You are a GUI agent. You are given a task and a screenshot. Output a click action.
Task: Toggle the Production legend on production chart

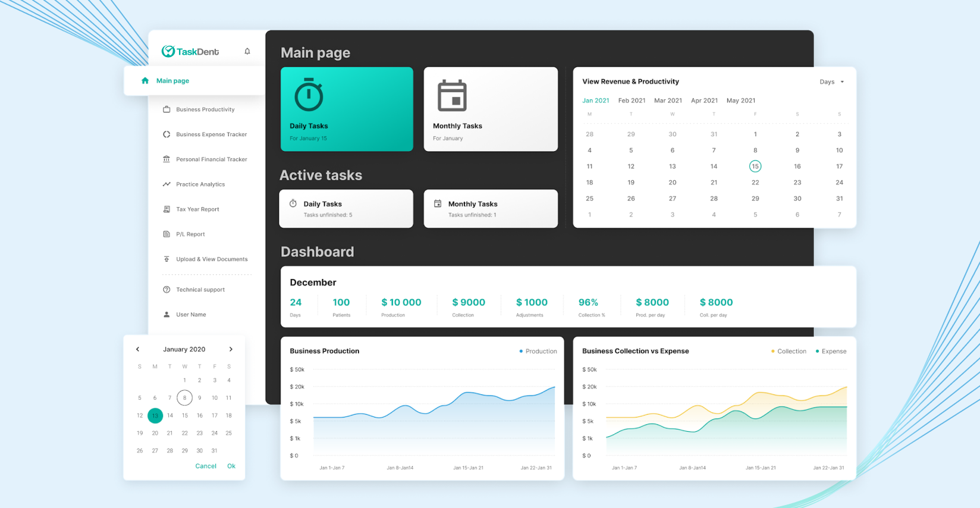(538, 352)
